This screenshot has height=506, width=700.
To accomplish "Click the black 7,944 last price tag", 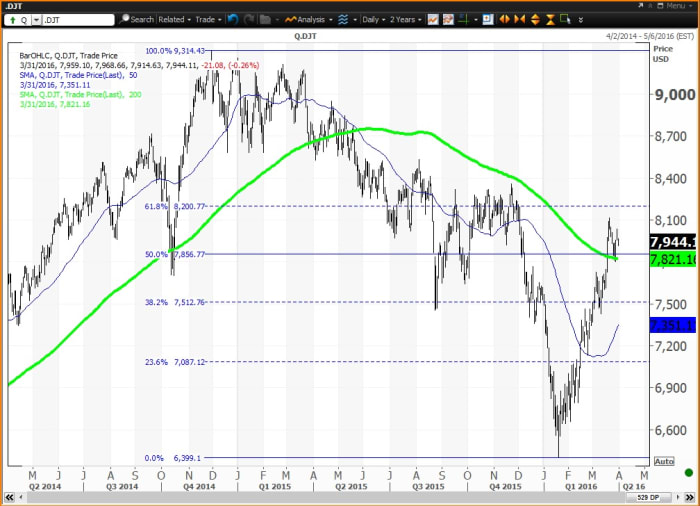I will click(672, 242).
